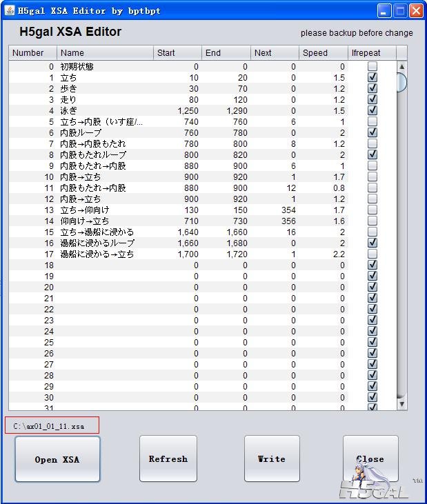Screen dimensions: 427x504
Task: Click the Speed column header
Action: click(323, 53)
